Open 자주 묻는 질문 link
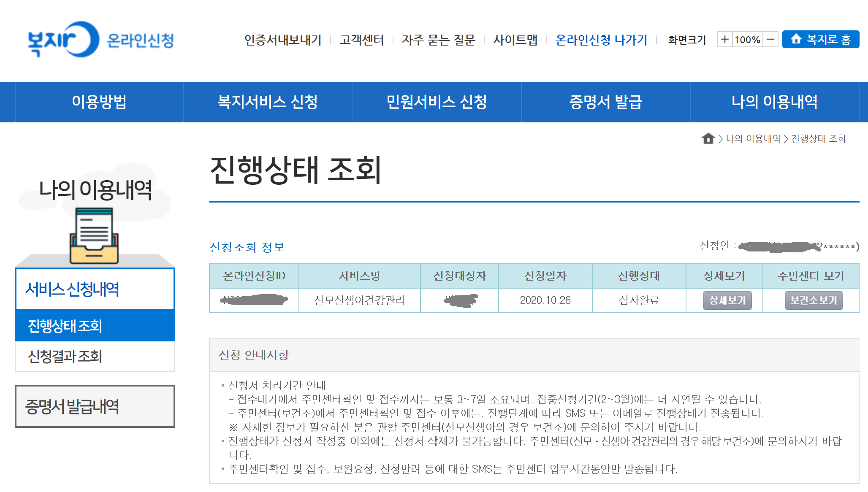Image resolution: width=868 pixels, height=492 pixels. coord(438,40)
